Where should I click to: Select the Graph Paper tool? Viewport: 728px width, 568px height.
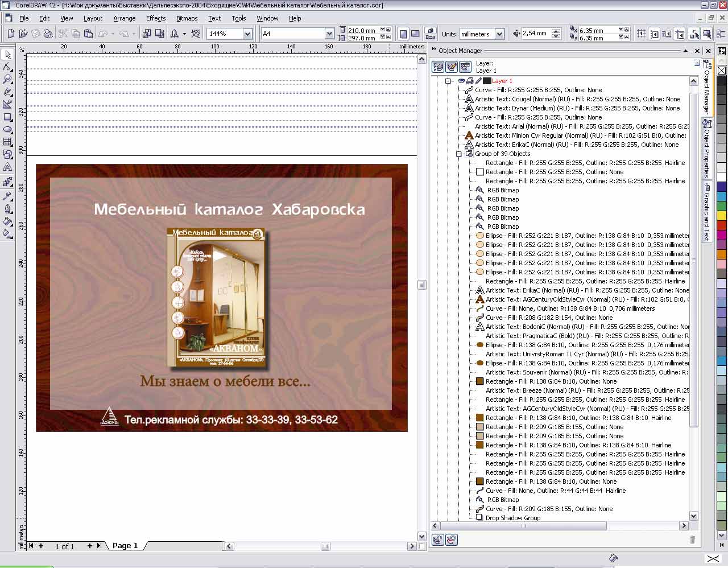[7, 142]
